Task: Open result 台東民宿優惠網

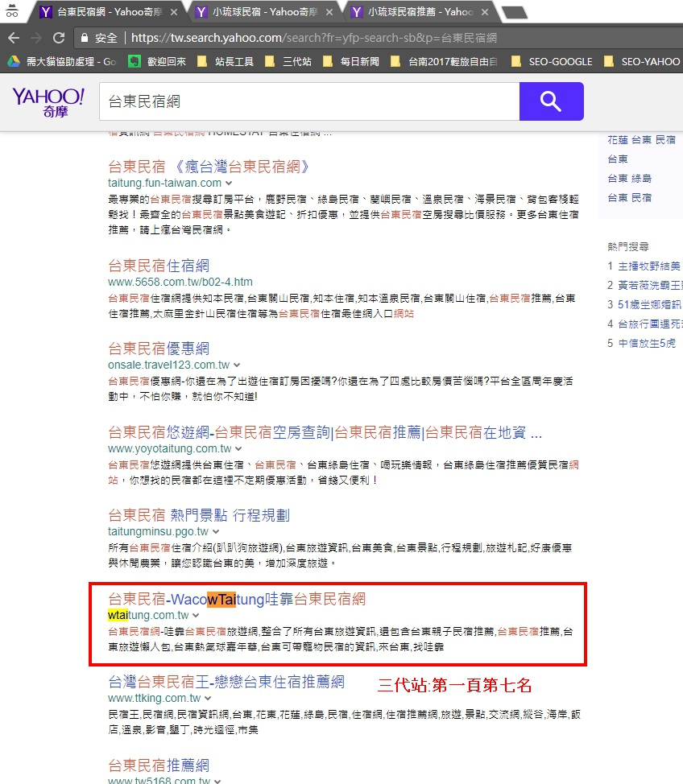Action: [159, 349]
